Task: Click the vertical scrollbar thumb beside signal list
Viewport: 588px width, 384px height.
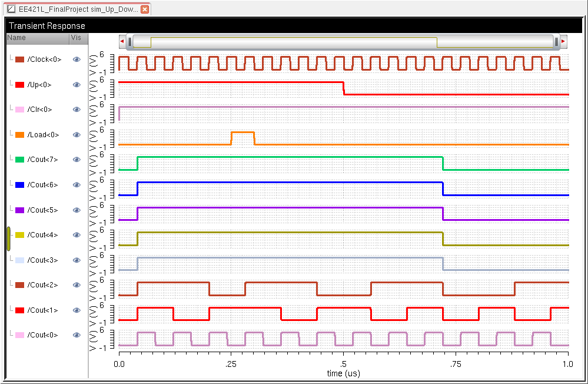Action: 9,239
